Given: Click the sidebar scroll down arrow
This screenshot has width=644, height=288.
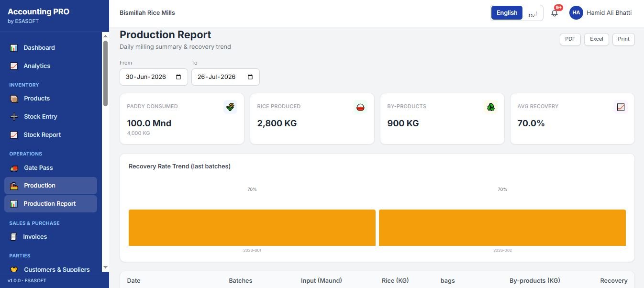Looking at the screenshot, I should pos(105,267).
